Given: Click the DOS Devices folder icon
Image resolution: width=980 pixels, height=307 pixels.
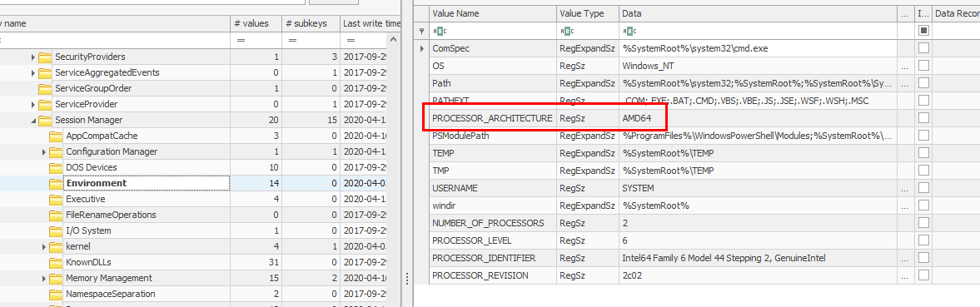Looking at the screenshot, I should click(x=56, y=167).
